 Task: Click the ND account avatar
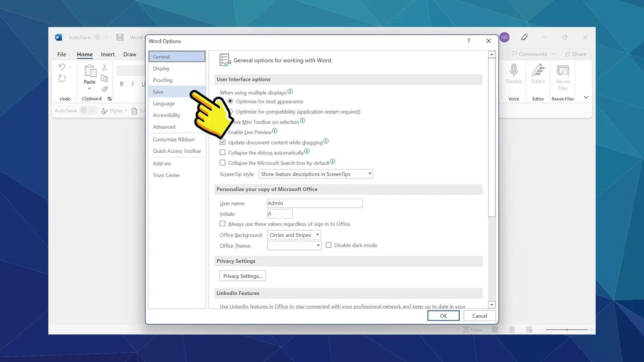pyautogui.click(x=504, y=37)
